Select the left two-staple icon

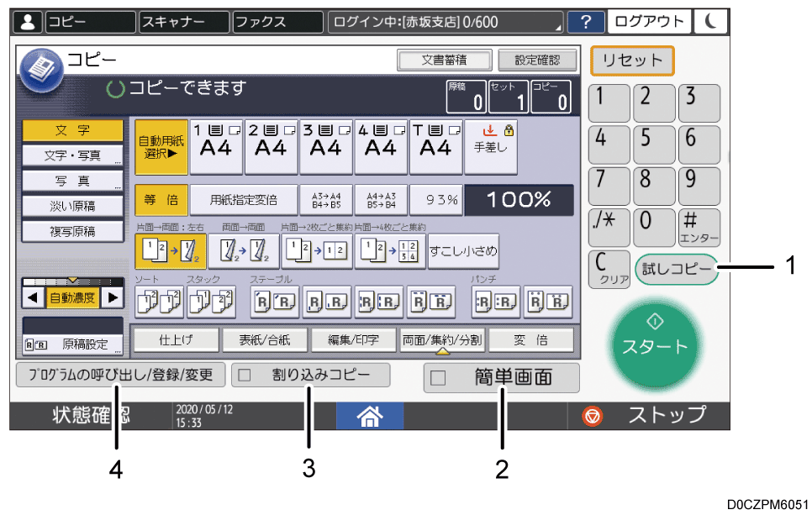(x=379, y=302)
